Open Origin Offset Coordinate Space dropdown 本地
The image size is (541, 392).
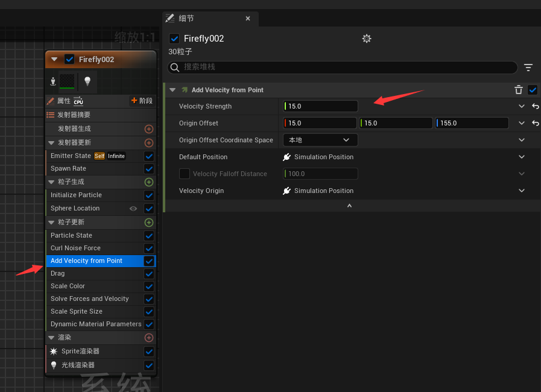[x=320, y=140]
